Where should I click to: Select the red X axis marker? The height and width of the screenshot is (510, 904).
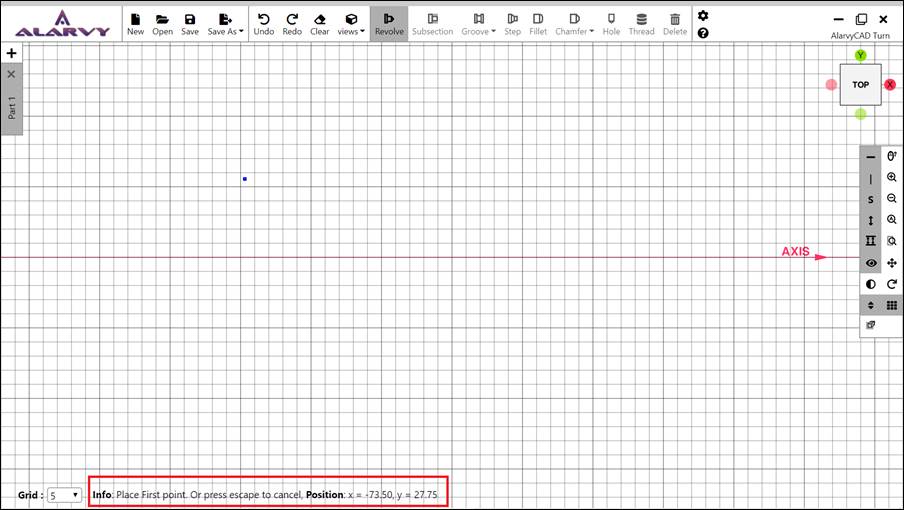tap(890, 85)
